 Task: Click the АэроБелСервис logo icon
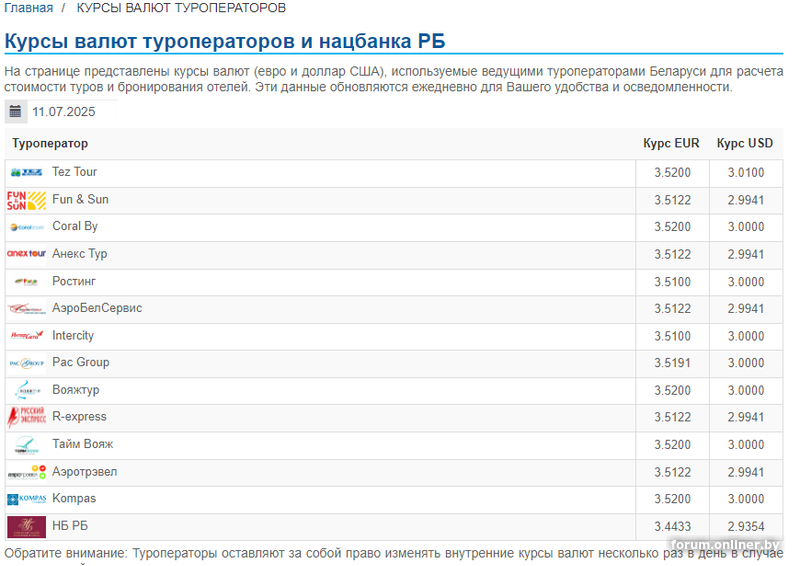[27, 309]
